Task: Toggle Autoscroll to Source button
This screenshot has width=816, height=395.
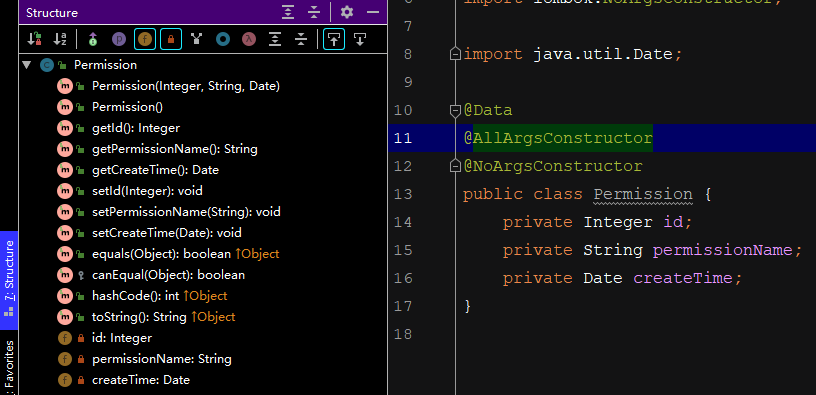Action: 334,39
